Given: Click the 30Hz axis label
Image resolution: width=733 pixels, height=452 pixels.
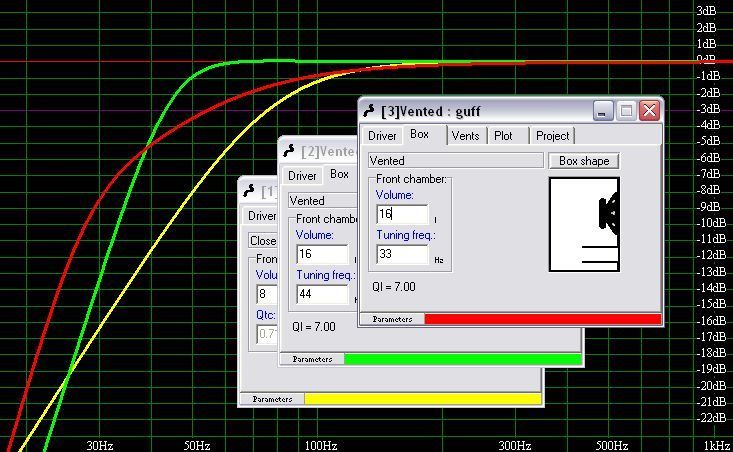Looking at the screenshot, I should point(100,445).
